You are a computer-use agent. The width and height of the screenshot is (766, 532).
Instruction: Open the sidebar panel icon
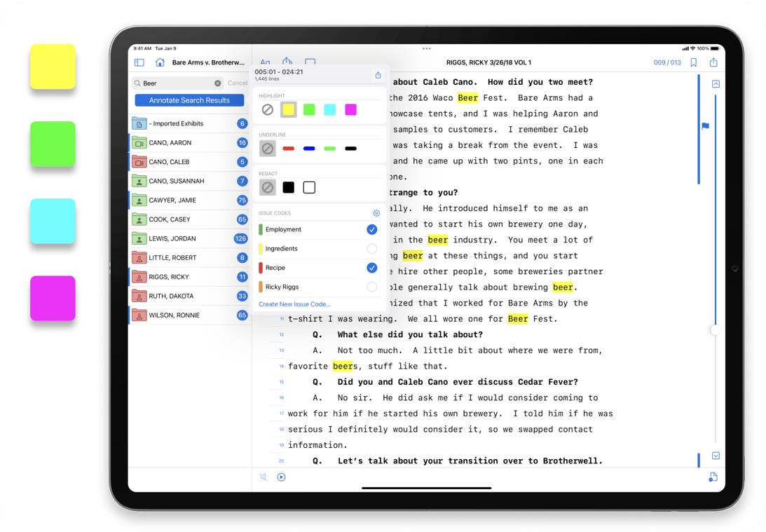click(x=139, y=62)
